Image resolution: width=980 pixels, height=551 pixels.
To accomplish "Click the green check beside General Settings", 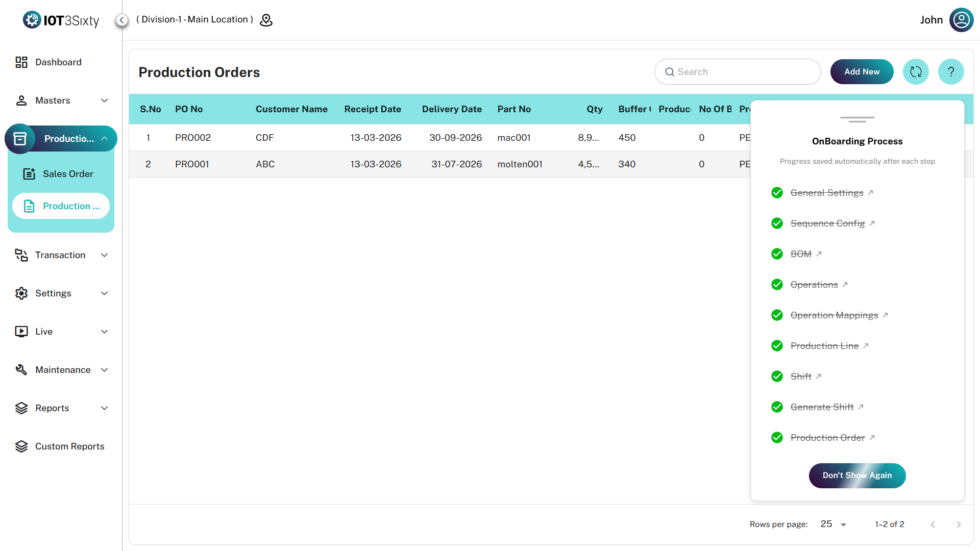I will (777, 193).
